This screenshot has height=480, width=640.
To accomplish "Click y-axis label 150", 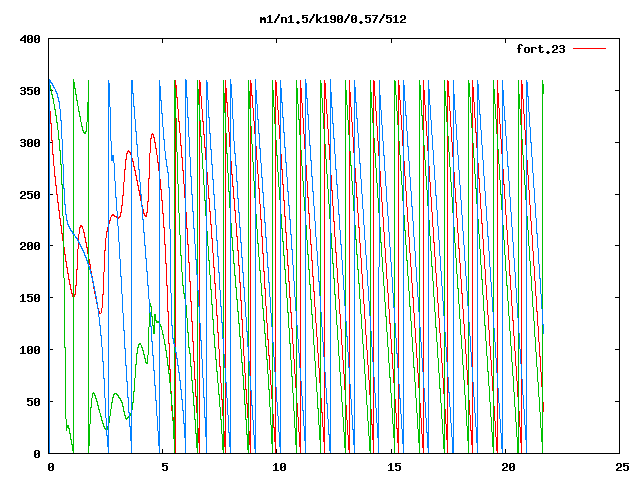I will pyautogui.click(x=30, y=298).
